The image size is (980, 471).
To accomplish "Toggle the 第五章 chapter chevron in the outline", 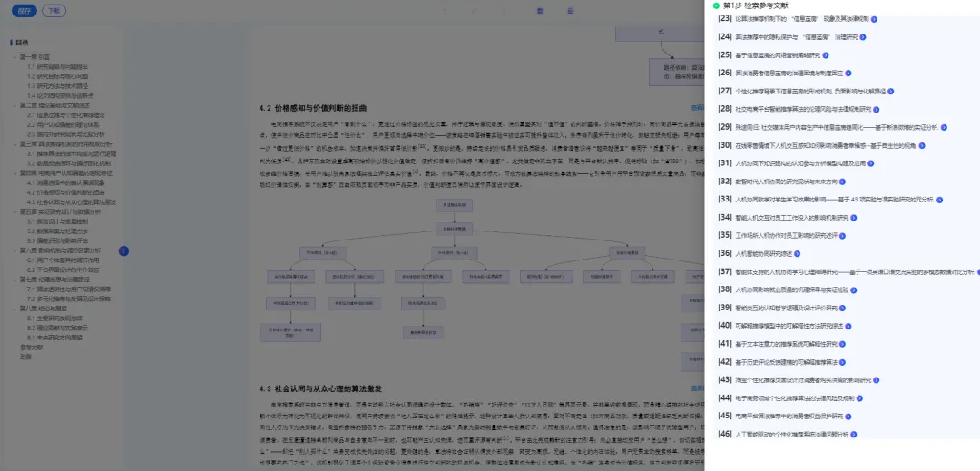I will pyautogui.click(x=15, y=211).
